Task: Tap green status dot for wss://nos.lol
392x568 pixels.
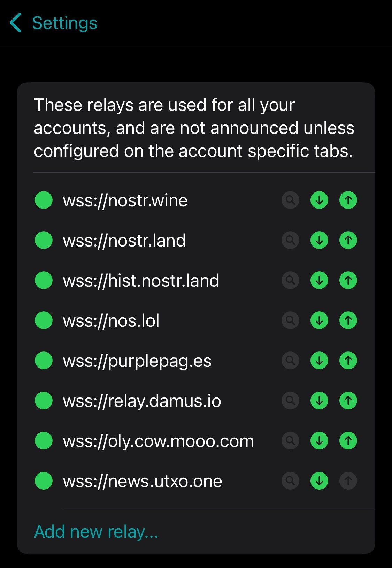Action: coord(44,320)
